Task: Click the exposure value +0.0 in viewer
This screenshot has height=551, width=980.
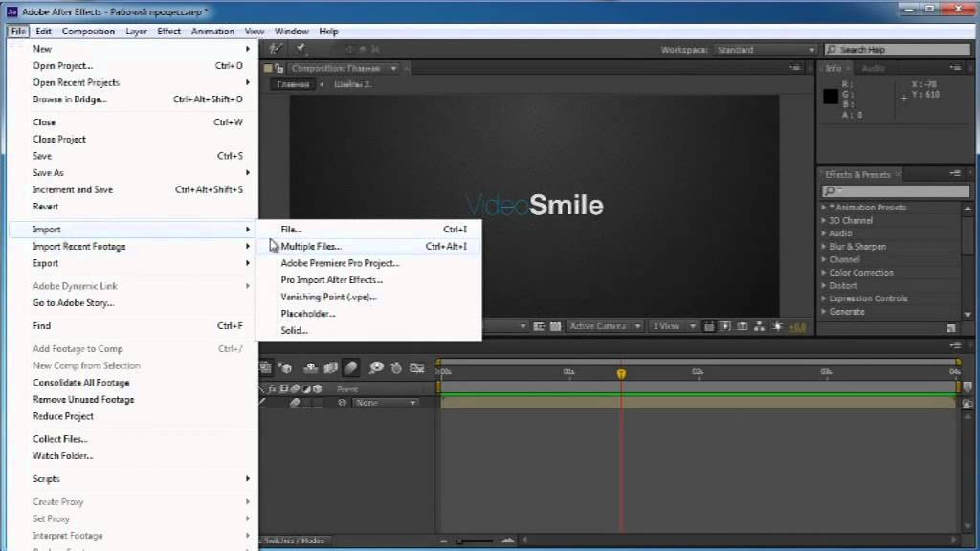Action: pyautogui.click(x=797, y=327)
